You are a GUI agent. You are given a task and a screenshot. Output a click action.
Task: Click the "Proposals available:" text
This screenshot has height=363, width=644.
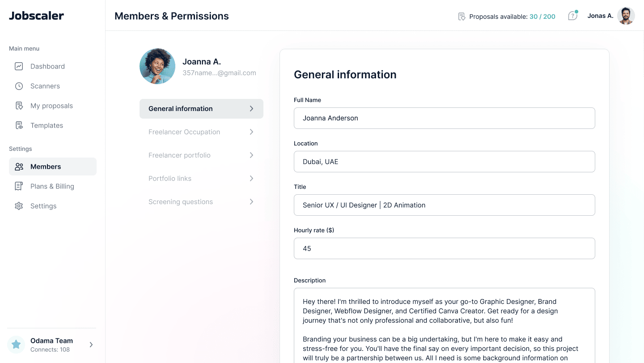498,17
